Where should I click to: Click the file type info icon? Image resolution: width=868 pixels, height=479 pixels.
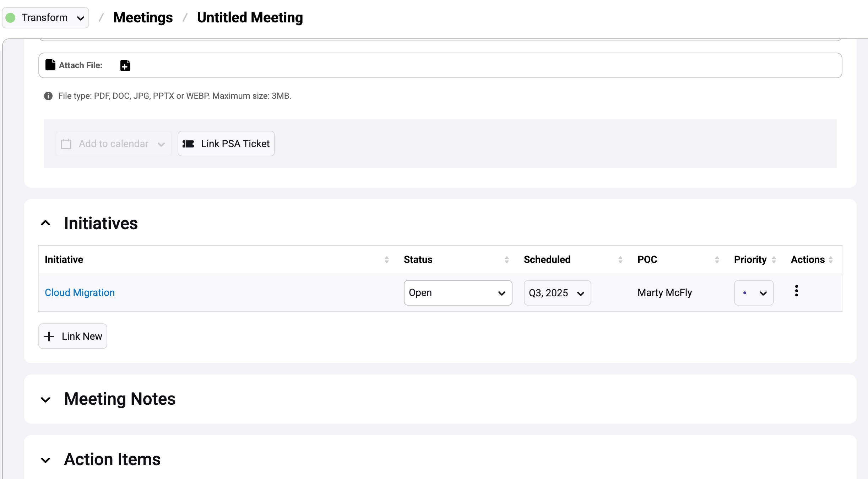click(x=48, y=96)
